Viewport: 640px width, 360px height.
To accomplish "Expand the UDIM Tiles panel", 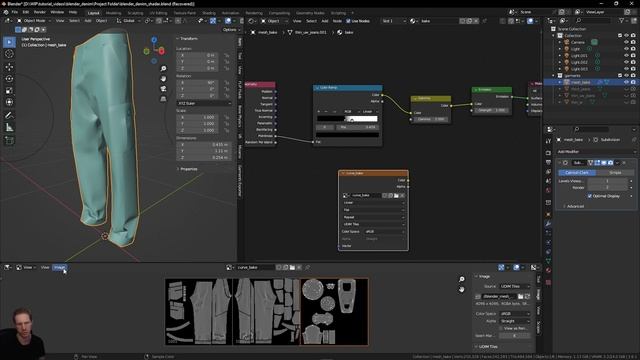I will pyautogui.click(x=487, y=347).
